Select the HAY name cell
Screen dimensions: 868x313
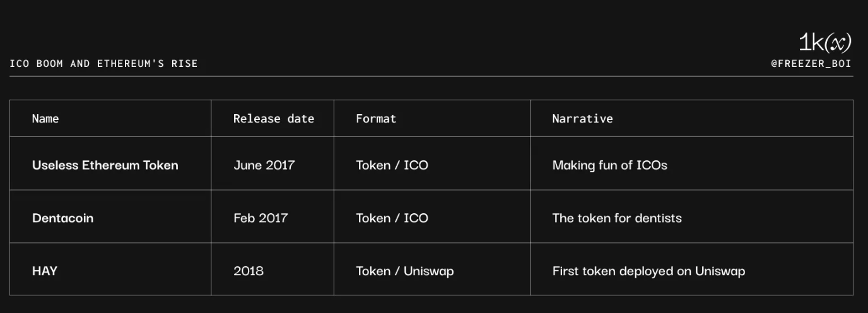pos(45,271)
